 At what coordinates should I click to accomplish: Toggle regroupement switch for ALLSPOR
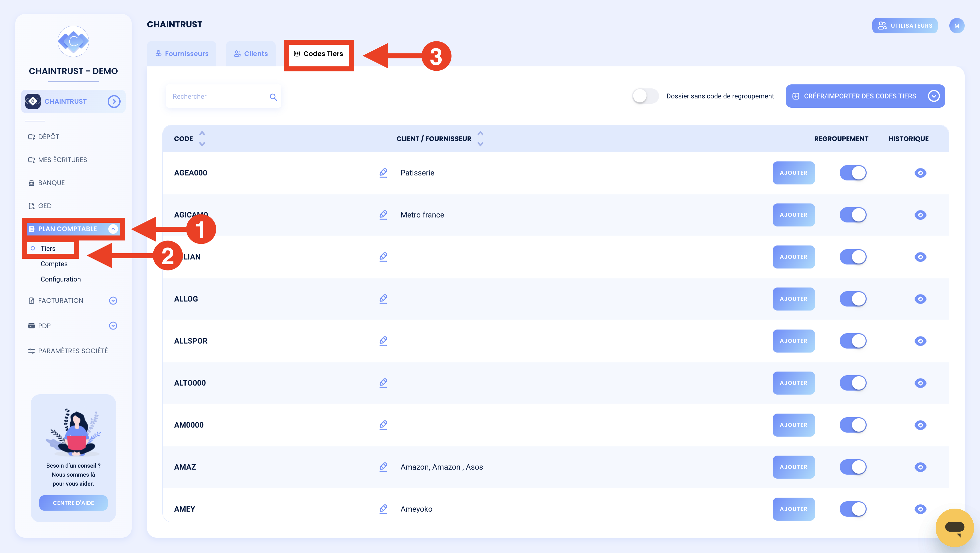point(853,341)
